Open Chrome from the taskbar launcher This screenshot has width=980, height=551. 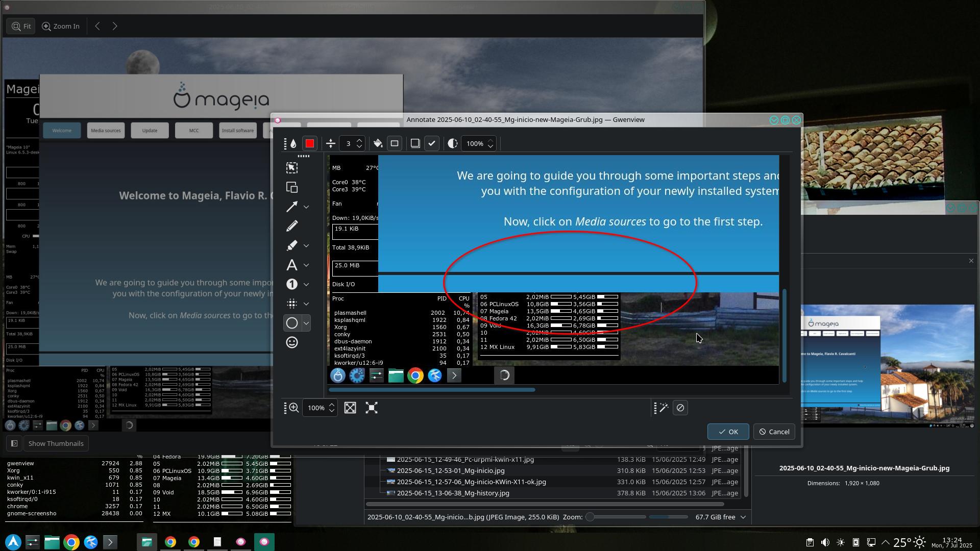click(x=71, y=542)
